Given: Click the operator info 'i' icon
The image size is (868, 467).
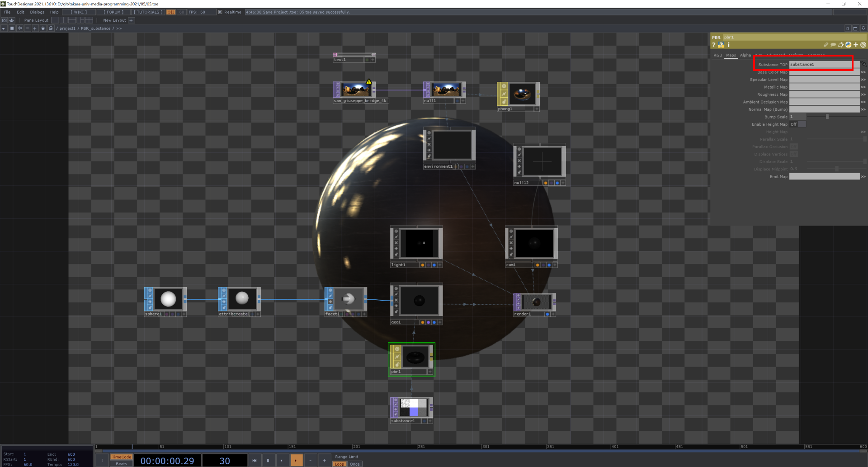Looking at the screenshot, I should [728, 45].
